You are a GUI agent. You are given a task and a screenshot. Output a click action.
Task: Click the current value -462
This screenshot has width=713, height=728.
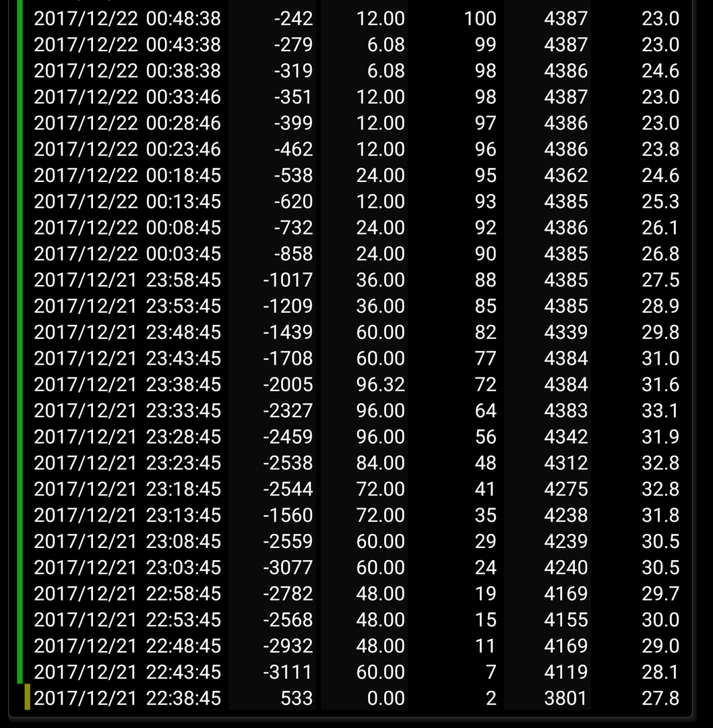[x=293, y=149]
